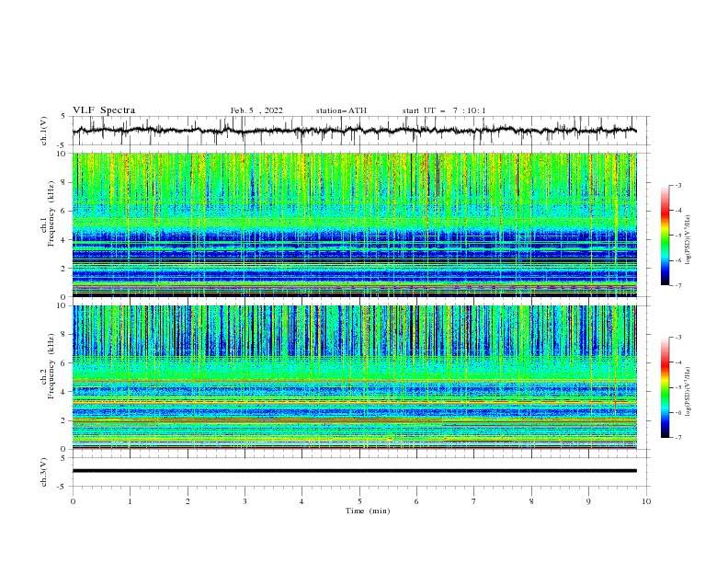The image size is (728, 563).
Task: Click time axis tick label "5"
Action: pos(359,501)
